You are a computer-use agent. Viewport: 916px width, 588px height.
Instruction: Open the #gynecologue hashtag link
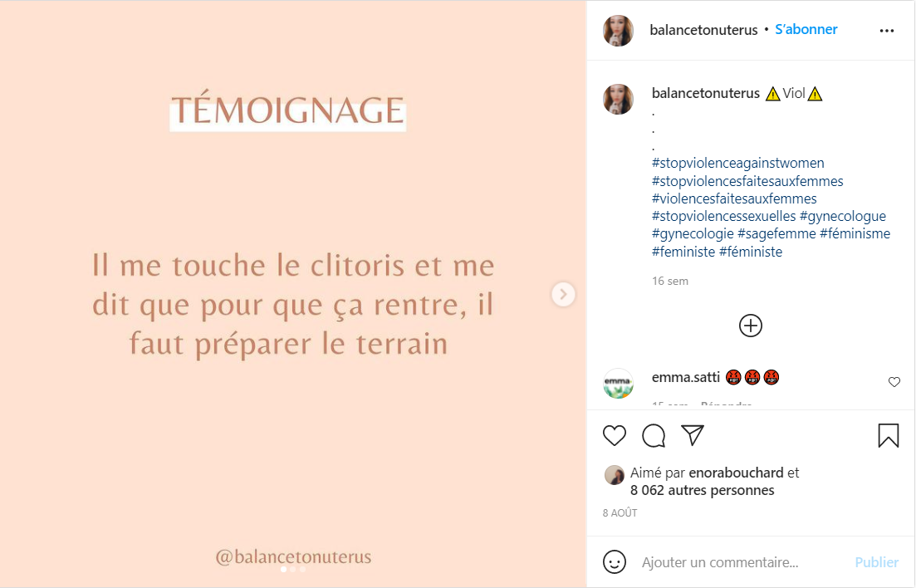[x=842, y=216]
